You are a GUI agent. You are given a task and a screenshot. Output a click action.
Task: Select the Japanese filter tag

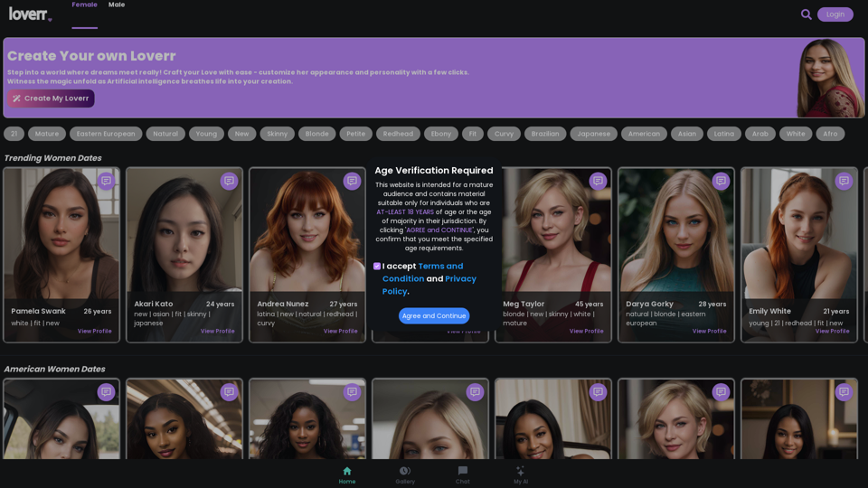593,134
